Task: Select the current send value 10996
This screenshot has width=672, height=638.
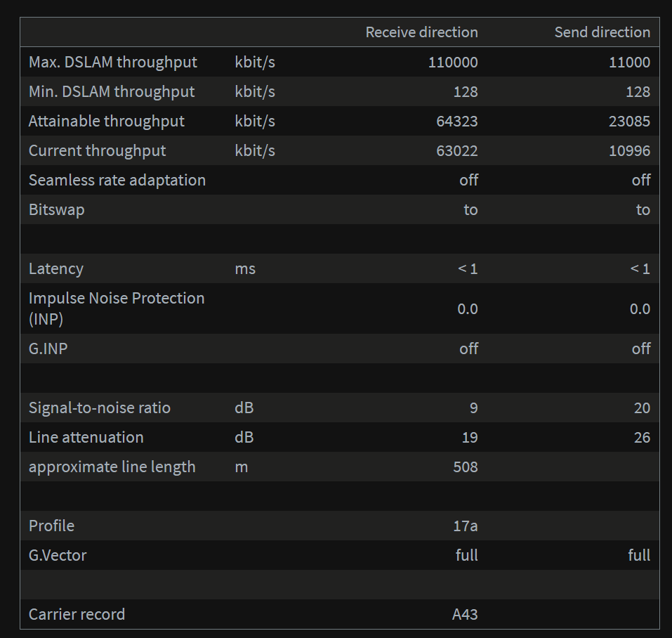Action: pyautogui.click(x=629, y=151)
